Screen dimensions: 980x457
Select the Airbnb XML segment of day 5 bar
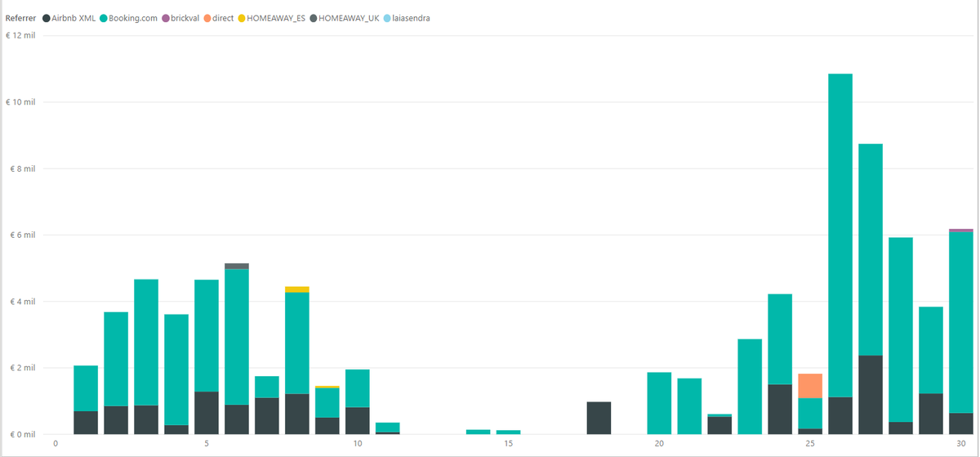[x=206, y=413]
